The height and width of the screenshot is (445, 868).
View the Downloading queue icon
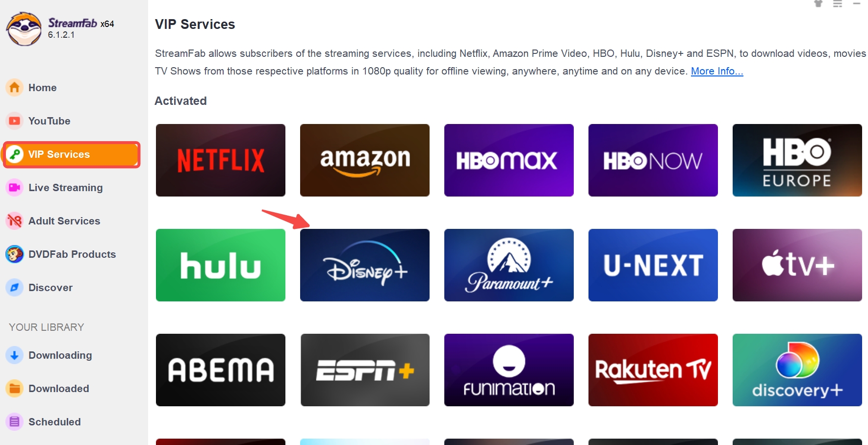[15, 355]
